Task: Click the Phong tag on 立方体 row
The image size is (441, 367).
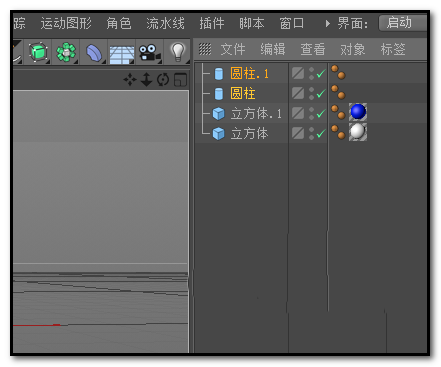Action: click(338, 132)
